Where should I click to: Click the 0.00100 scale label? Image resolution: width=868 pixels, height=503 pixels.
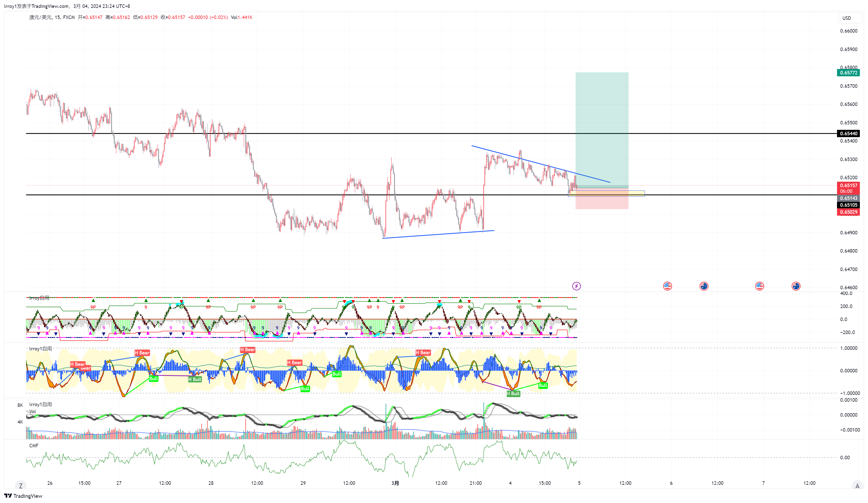pyautogui.click(x=849, y=400)
